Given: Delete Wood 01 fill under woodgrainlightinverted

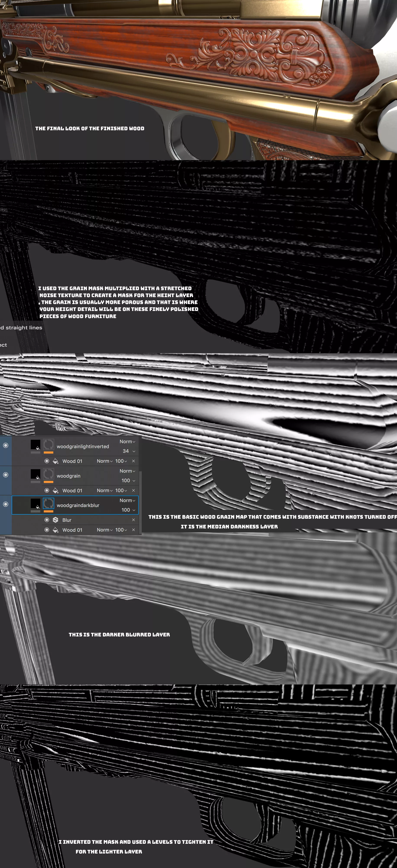Looking at the screenshot, I should [133, 461].
